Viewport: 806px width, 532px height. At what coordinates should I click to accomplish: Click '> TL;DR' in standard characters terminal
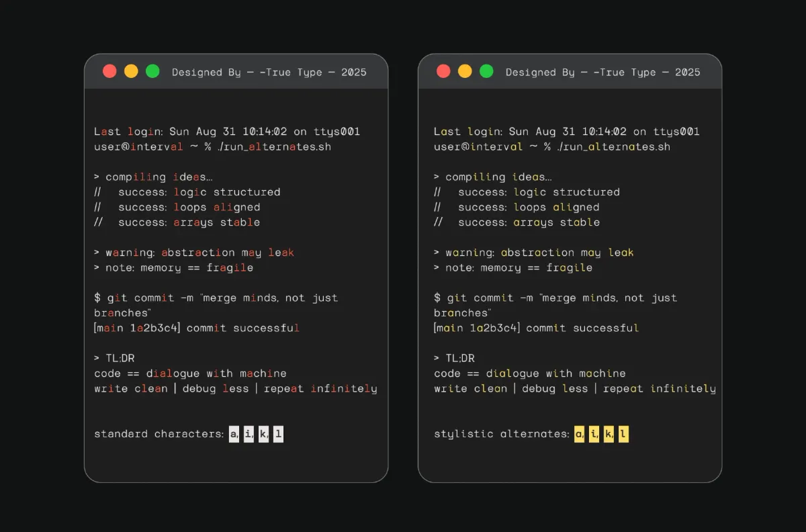pyautogui.click(x=114, y=359)
